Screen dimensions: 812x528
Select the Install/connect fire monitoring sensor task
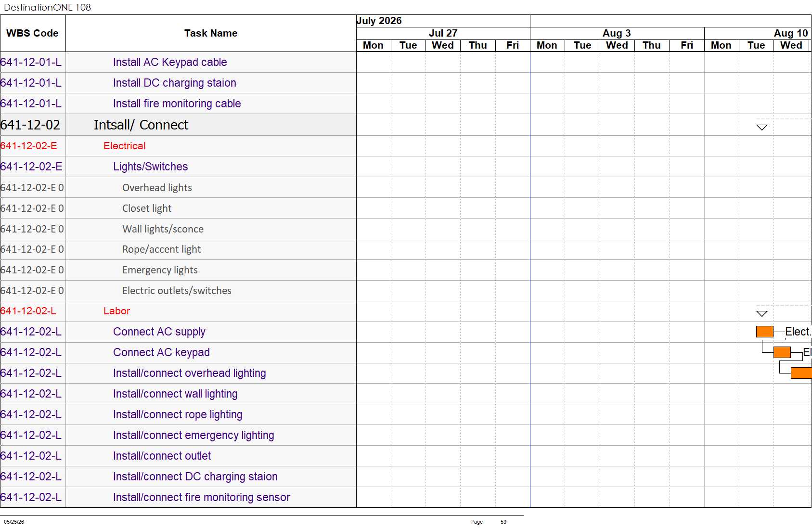click(201, 497)
